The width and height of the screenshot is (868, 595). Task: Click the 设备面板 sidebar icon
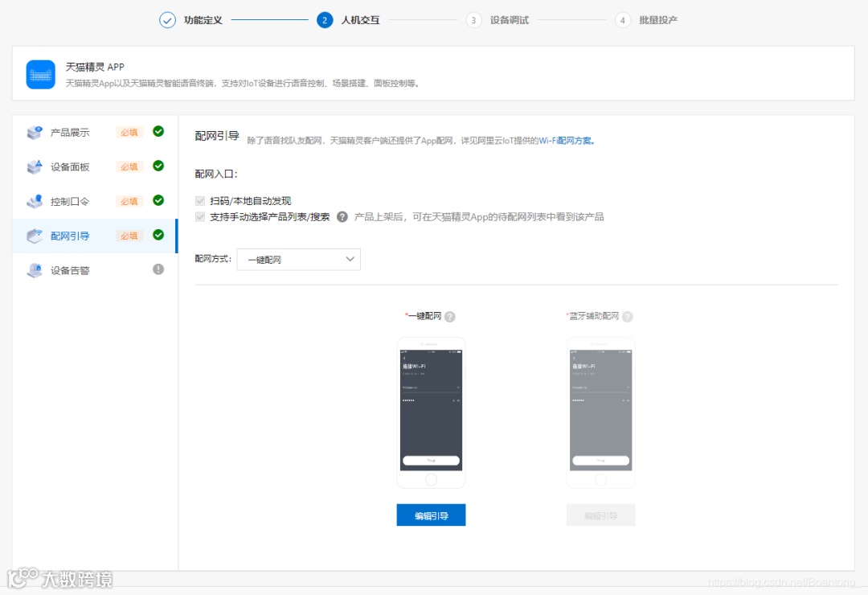pos(35,166)
